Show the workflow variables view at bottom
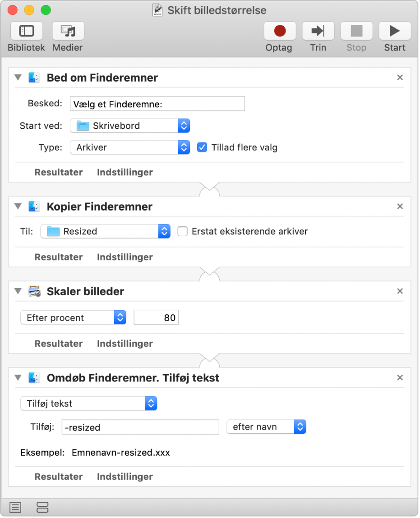Image resolution: width=420 pixels, height=518 pixels. coord(42,507)
